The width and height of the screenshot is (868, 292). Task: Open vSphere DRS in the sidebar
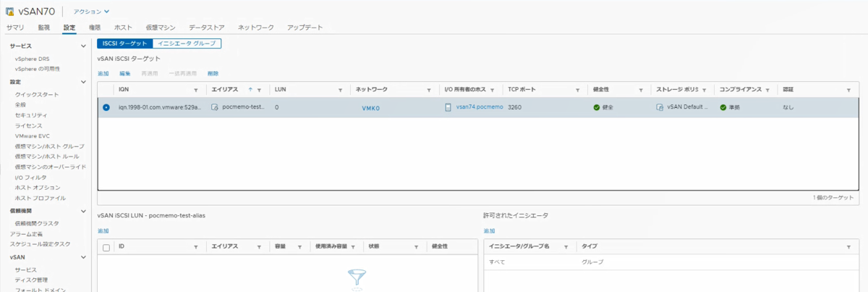point(33,59)
